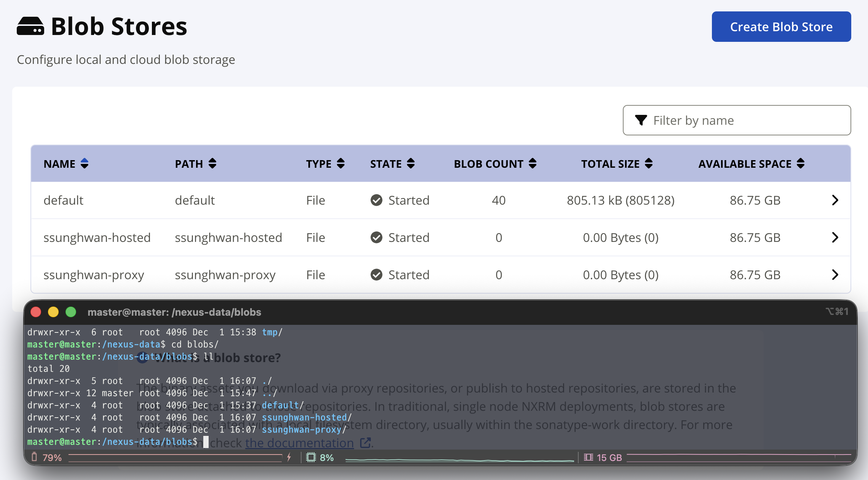This screenshot has width=868, height=480.
Task: Click the Create Blob Store button
Action: (x=781, y=27)
